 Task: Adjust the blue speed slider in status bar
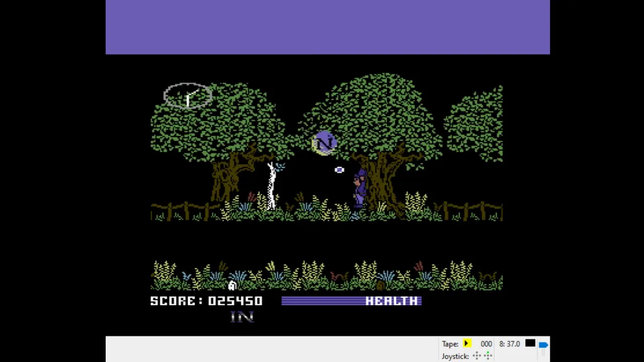pyautogui.click(x=543, y=345)
